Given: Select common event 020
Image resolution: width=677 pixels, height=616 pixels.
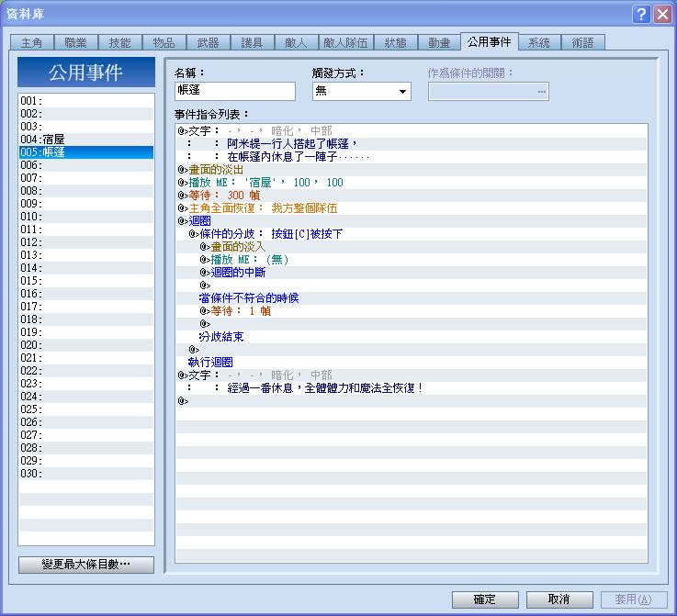Looking at the screenshot, I should tap(86, 345).
